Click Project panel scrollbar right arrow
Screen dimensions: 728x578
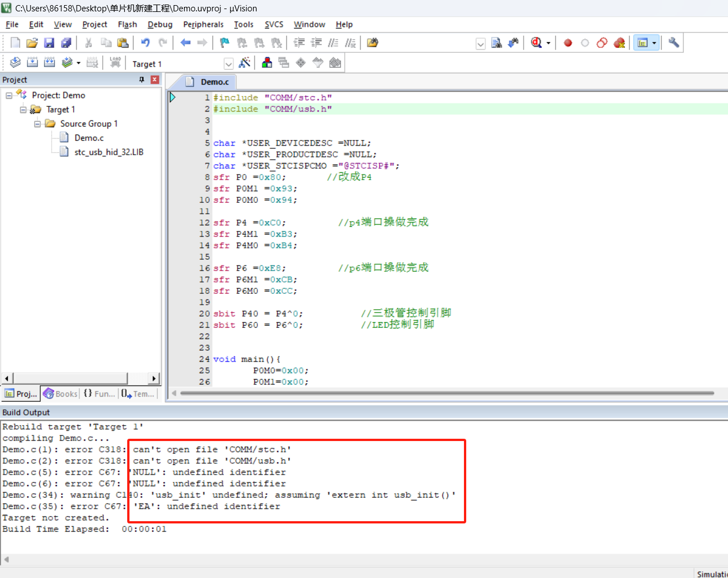pyautogui.click(x=154, y=379)
